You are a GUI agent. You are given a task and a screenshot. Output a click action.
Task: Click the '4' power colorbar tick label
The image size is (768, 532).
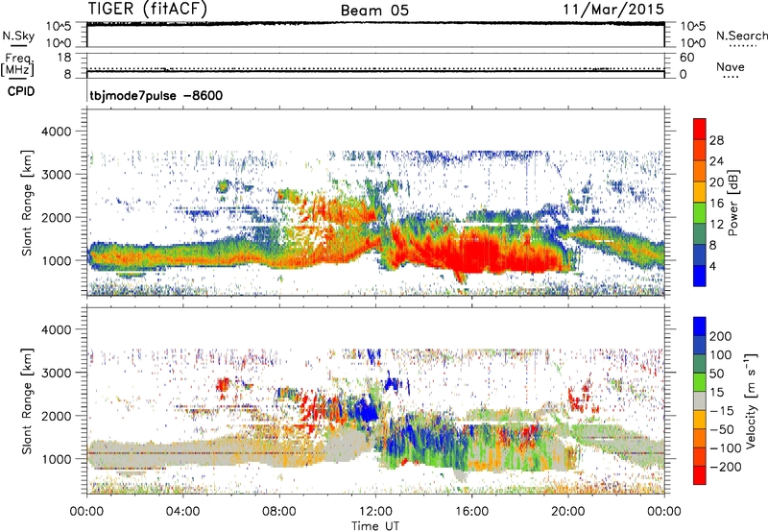pyautogui.click(x=713, y=267)
